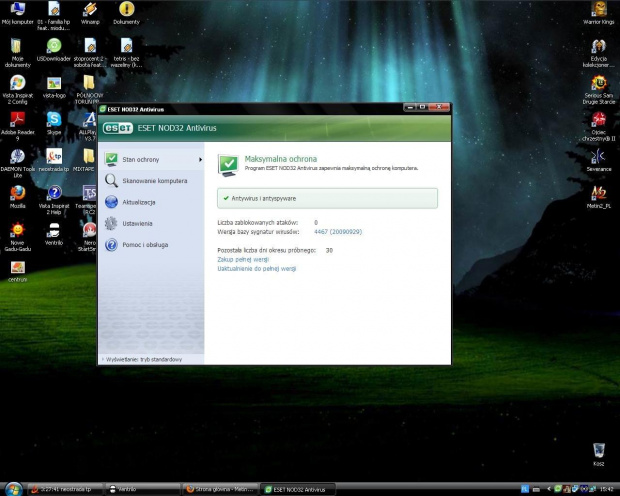This screenshot has height=496, width=620.
Task: Launch Nowe Gadu-Gadu
Action: 17,237
